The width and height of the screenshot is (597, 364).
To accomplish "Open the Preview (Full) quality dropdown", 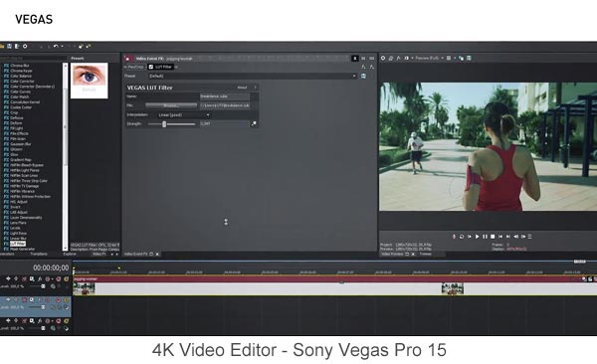I will 429,58.
